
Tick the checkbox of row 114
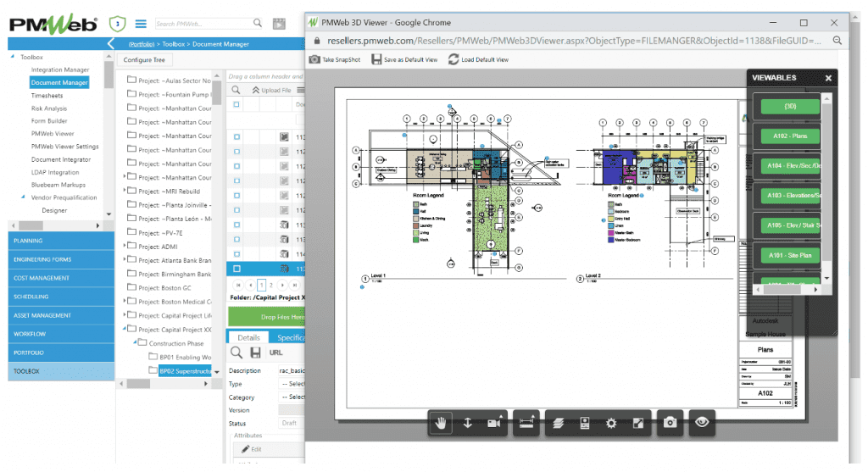coord(236,254)
